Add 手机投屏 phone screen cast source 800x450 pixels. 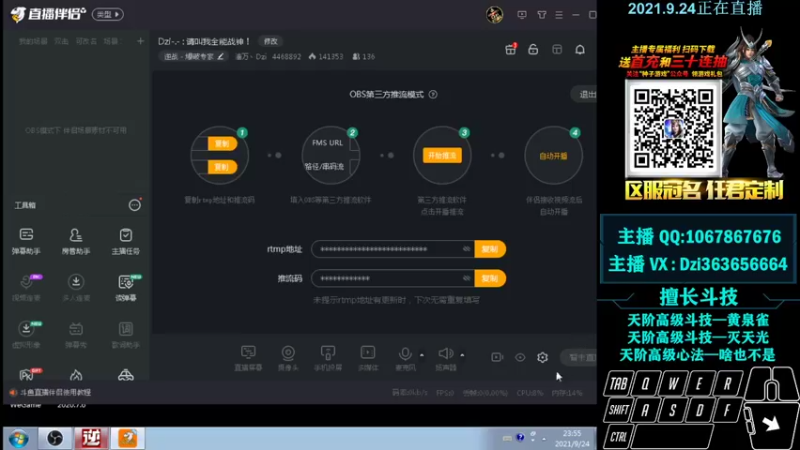pyautogui.click(x=328, y=358)
